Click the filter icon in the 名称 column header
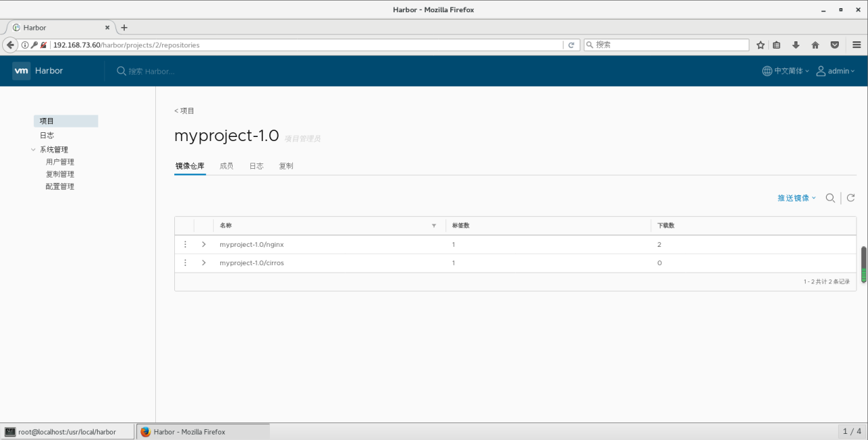This screenshot has width=868, height=440. pyautogui.click(x=433, y=225)
